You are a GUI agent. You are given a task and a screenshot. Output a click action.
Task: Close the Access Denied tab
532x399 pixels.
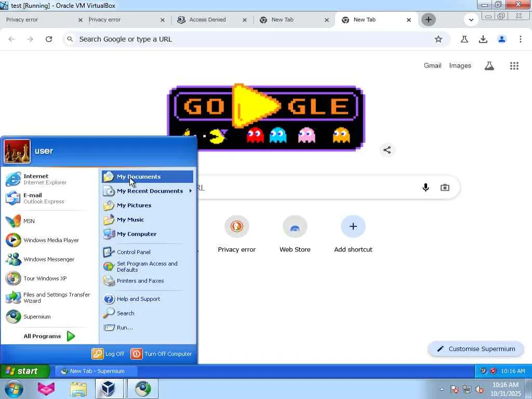click(x=245, y=20)
